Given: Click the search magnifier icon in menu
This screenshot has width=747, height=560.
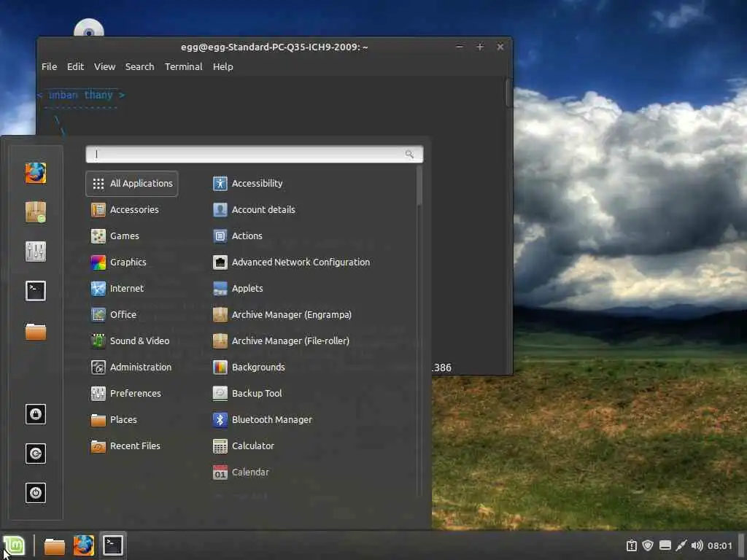Looking at the screenshot, I should pos(409,154).
